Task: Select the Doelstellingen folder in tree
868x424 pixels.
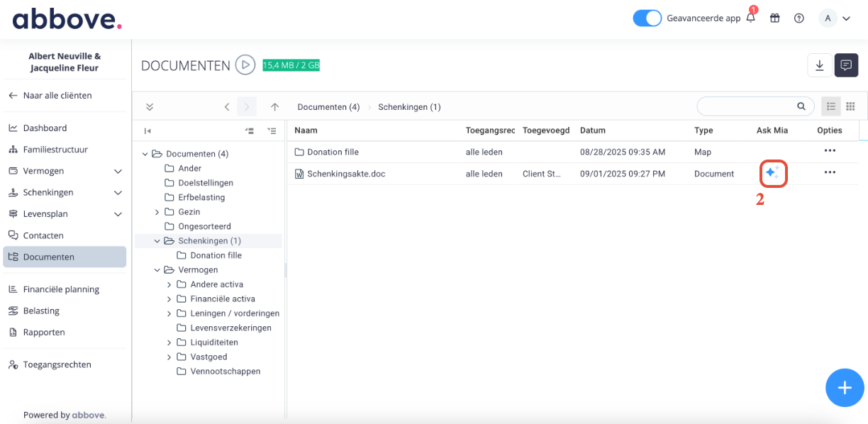Action: click(x=206, y=183)
